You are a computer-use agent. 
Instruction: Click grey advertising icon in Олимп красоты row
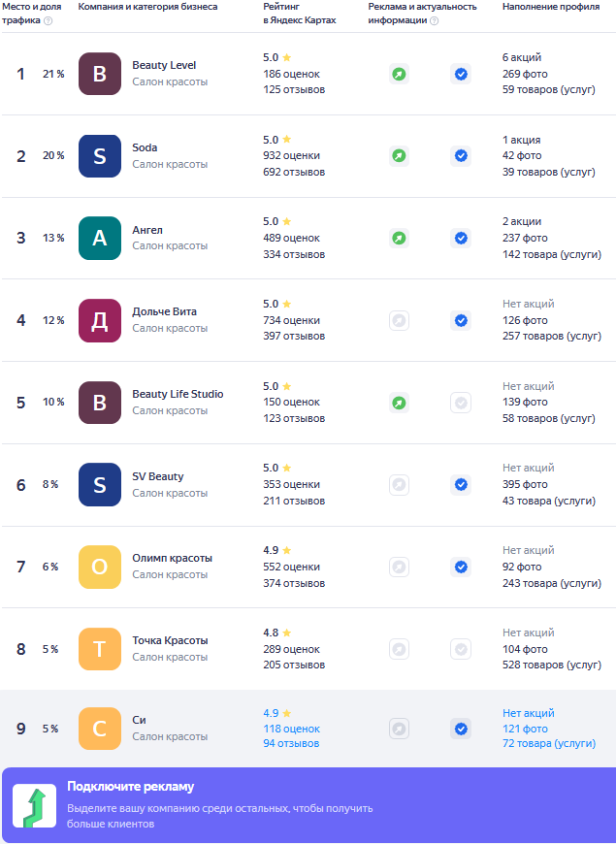pyautogui.click(x=399, y=568)
